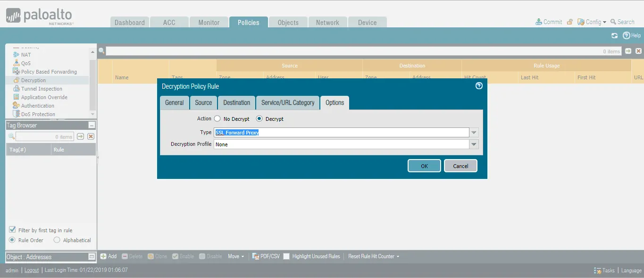This screenshot has width=644, height=278.
Task: Click the Add rule icon in bottom toolbar
Action: (x=103, y=256)
